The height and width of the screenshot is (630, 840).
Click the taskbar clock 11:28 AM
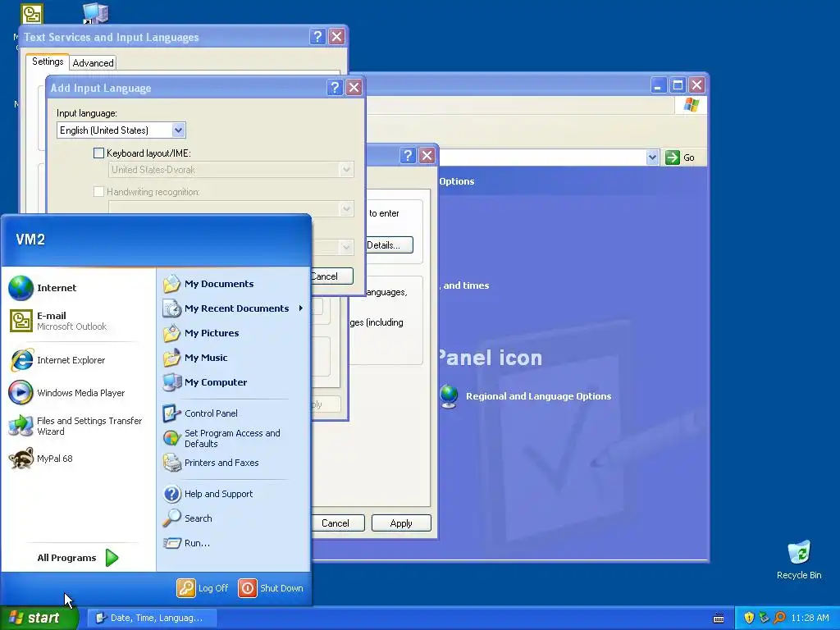point(810,618)
